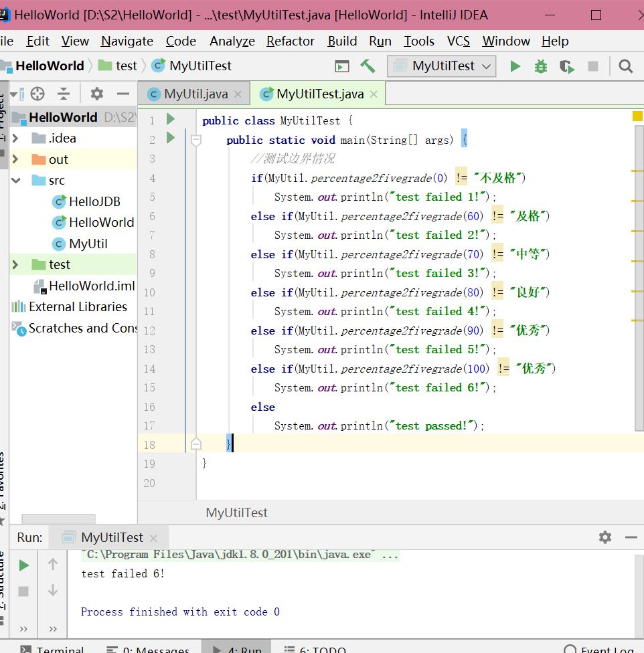Click run gutter arrow on line 2
The height and width of the screenshot is (653, 644).
171,138
